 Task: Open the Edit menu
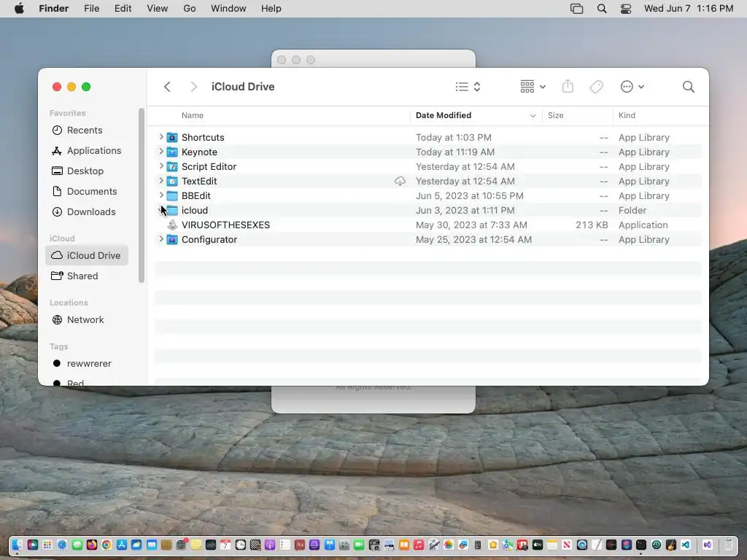click(x=123, y=9)
